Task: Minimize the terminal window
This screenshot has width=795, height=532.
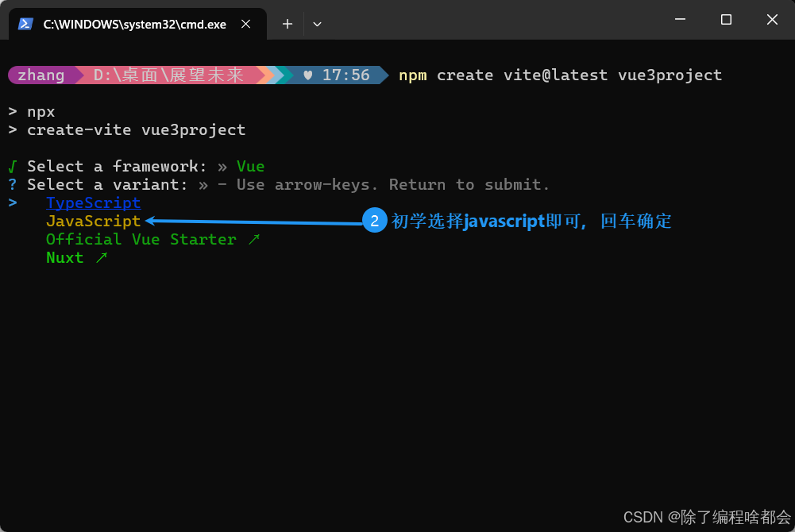Action: tap(681, 19)
